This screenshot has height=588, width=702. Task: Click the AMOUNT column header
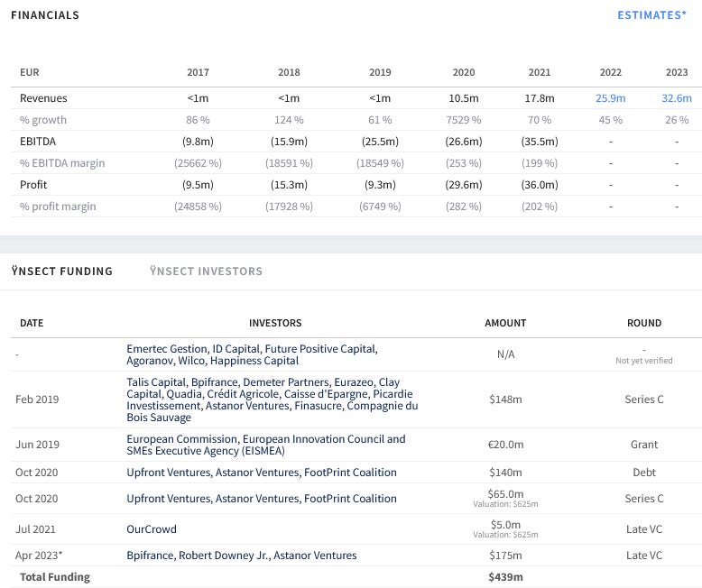point(505,323)
